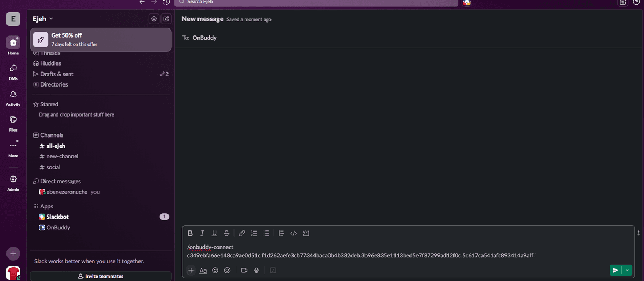Click Invite teammates button
The height and width of the screenshot is (281, 644).
coord(101,276)
